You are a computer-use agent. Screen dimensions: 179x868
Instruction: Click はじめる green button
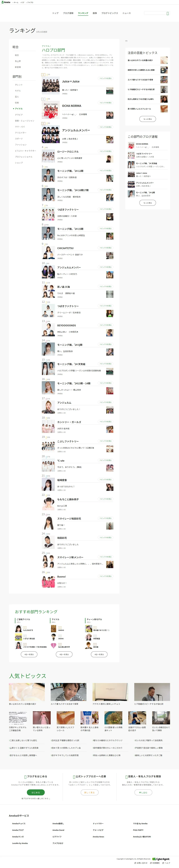[36, 793]
